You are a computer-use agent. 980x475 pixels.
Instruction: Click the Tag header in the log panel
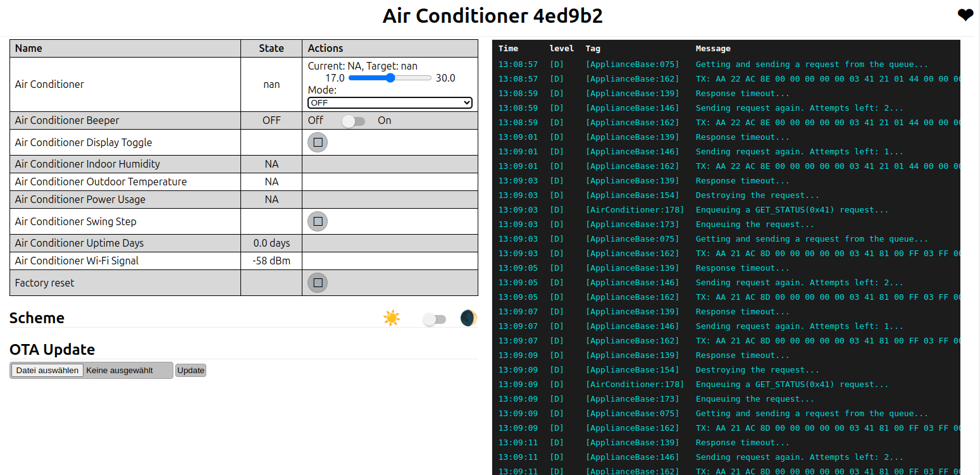(593, 49)
